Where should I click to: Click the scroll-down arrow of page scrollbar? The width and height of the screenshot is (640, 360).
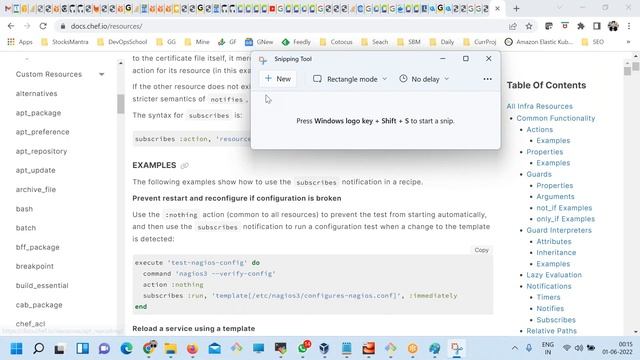636,332
